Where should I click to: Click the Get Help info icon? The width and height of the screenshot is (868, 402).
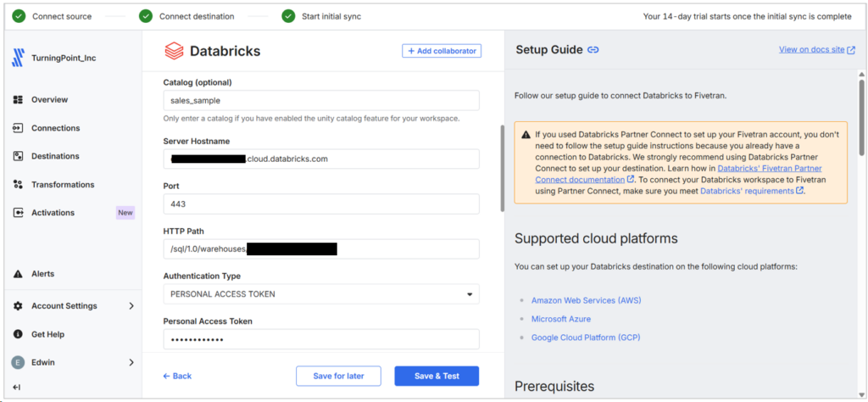point(18,334)
